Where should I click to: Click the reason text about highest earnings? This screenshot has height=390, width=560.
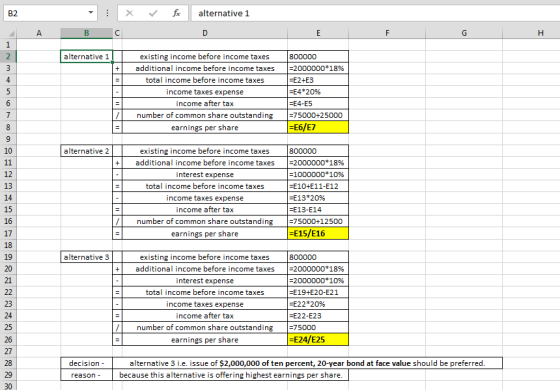231,375
